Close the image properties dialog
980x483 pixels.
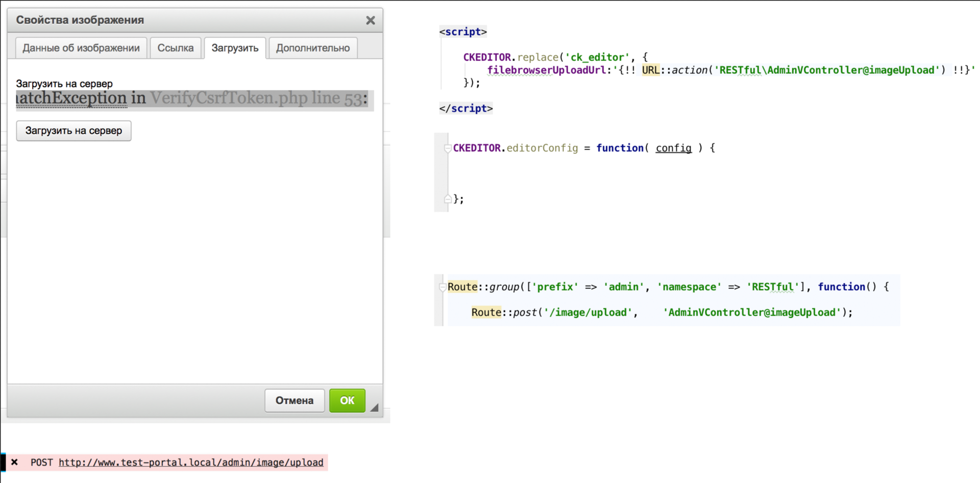point(371,20)
